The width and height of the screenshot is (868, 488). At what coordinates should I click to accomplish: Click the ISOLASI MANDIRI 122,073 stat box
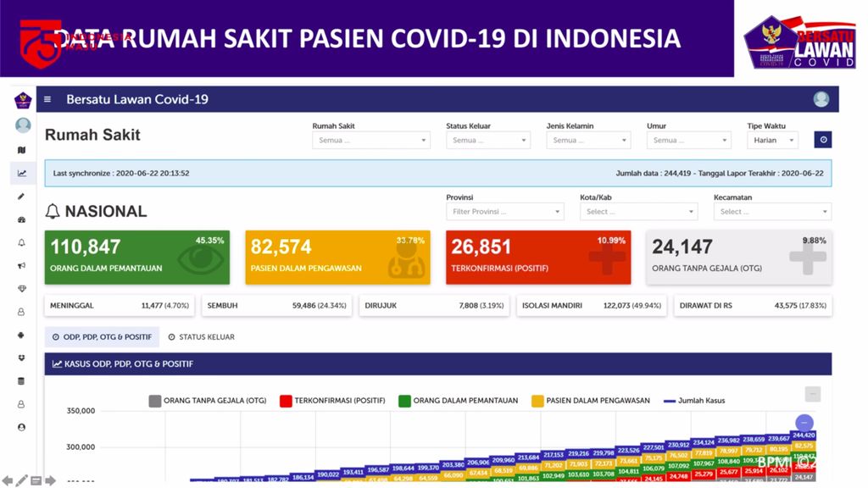(592, 305)
